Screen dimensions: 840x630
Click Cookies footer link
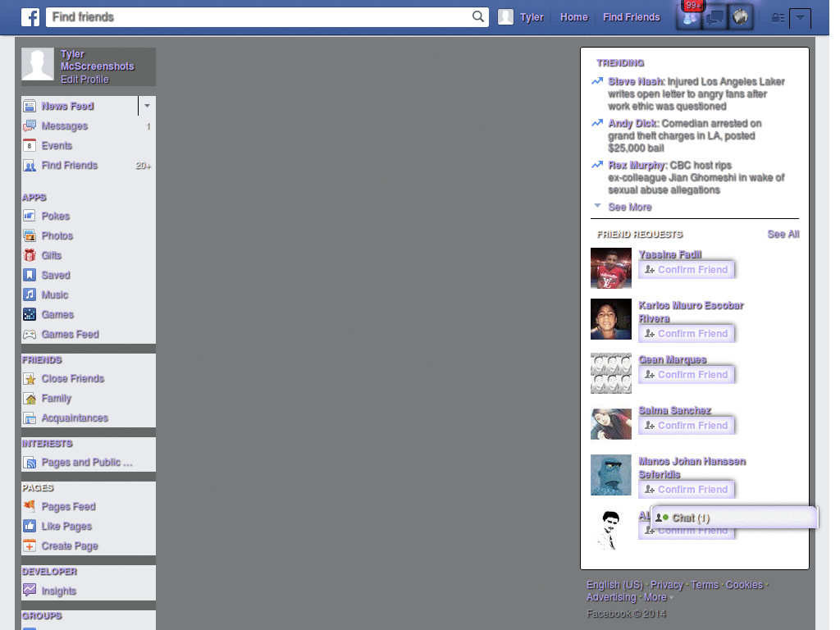point(743,585)
